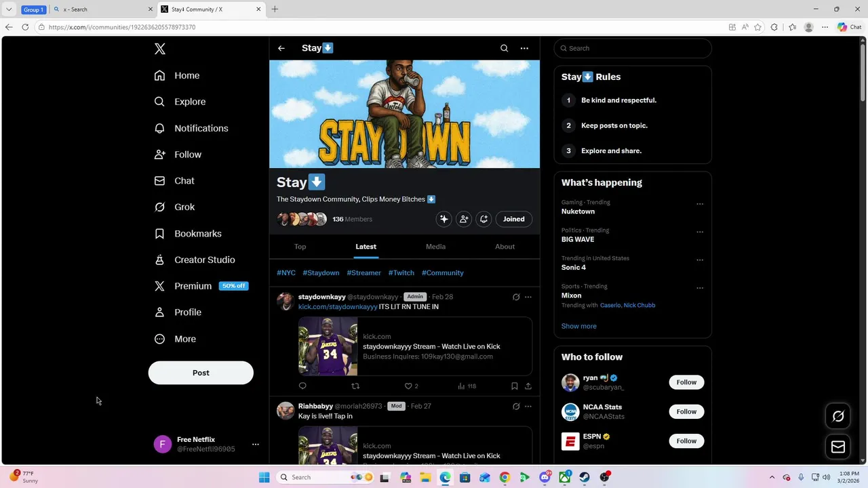Open a new browser tab

tap(275, 9)
